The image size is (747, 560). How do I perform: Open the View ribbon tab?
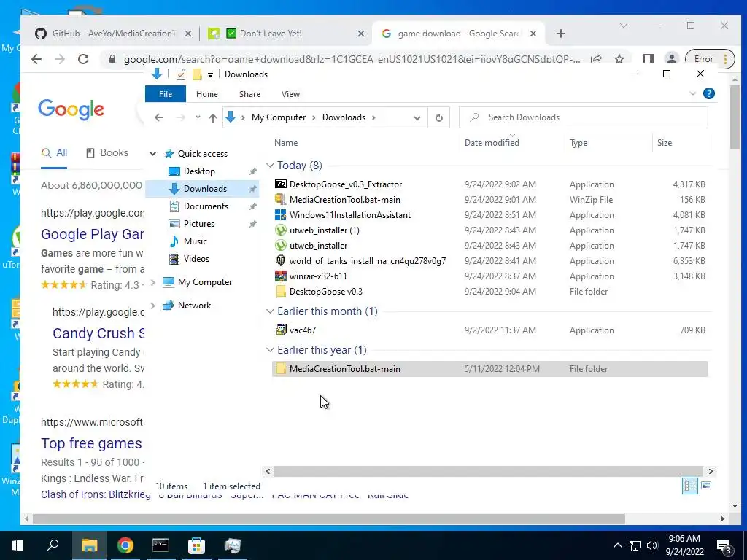click(x=290, y=94)
